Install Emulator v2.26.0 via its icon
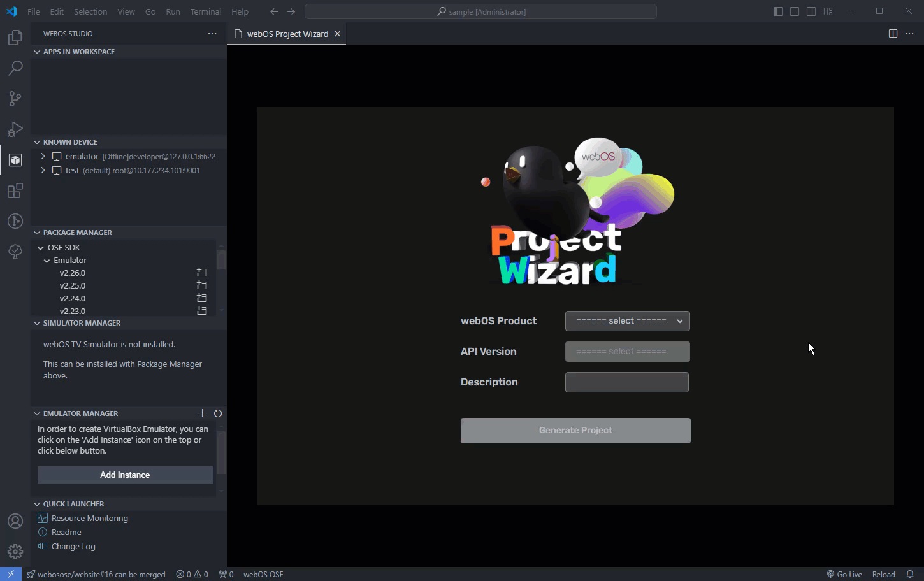924x581 pixels. 202,273
